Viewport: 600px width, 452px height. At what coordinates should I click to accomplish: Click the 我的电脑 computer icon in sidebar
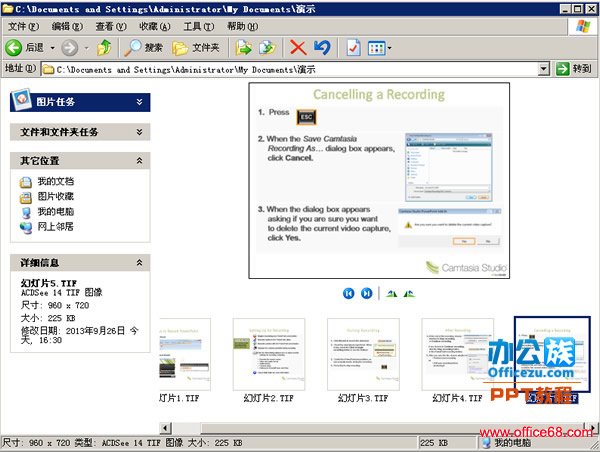26,213
